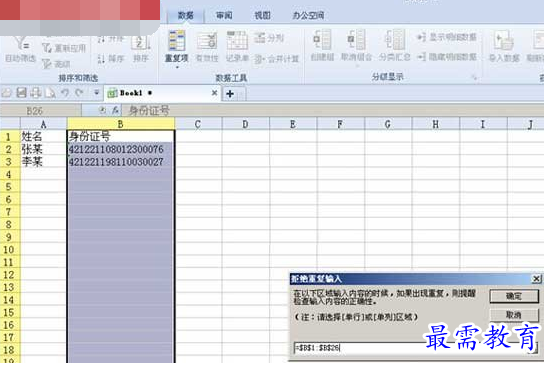Open the 记录单 record form tool
This screenshot has height=369, width=547.
pyautogui.click(x=237, y=46)
